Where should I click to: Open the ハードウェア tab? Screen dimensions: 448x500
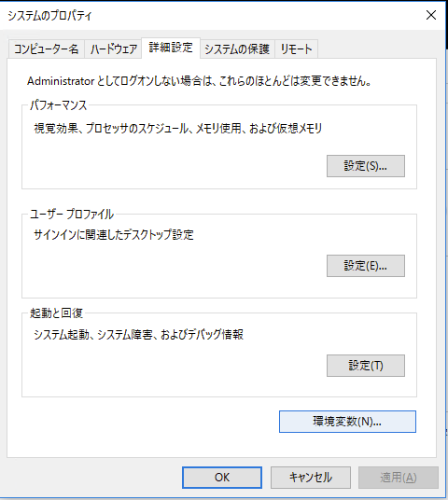point(113,49)
